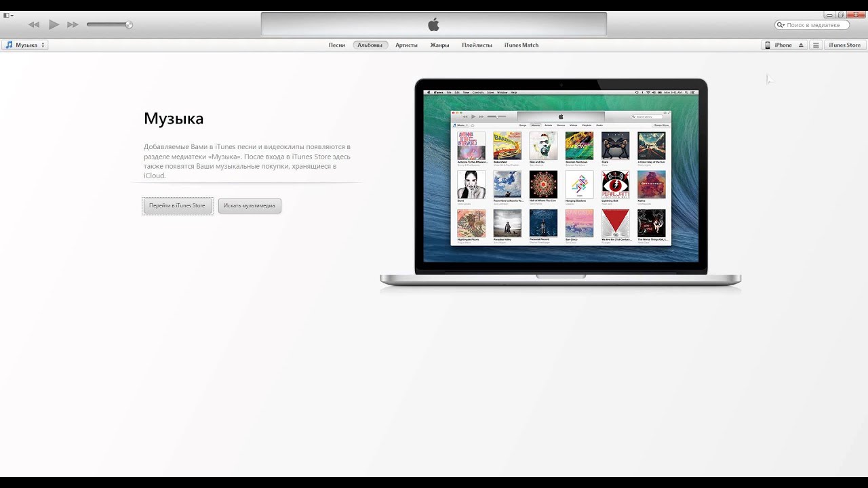Click the Apple logo in status display

[x=434, y=25]
